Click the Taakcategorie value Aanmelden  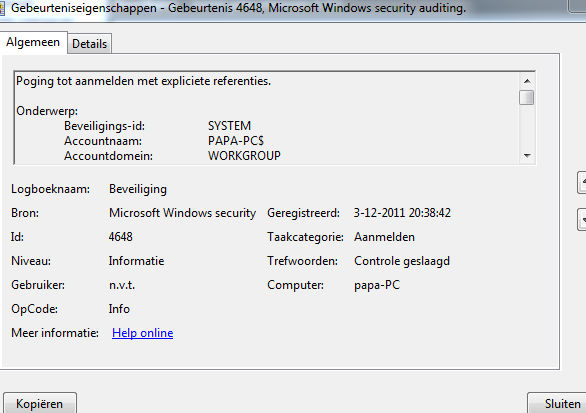384,237
